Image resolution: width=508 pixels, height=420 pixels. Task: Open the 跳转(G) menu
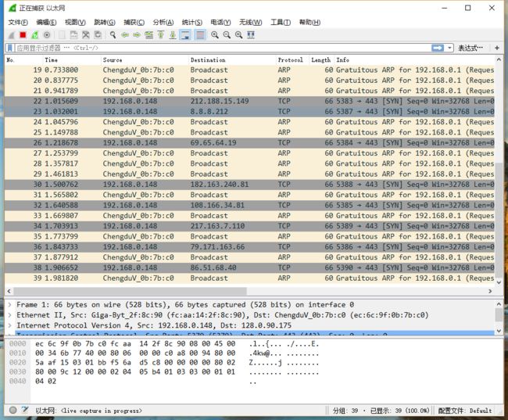[x=104, y=23]
